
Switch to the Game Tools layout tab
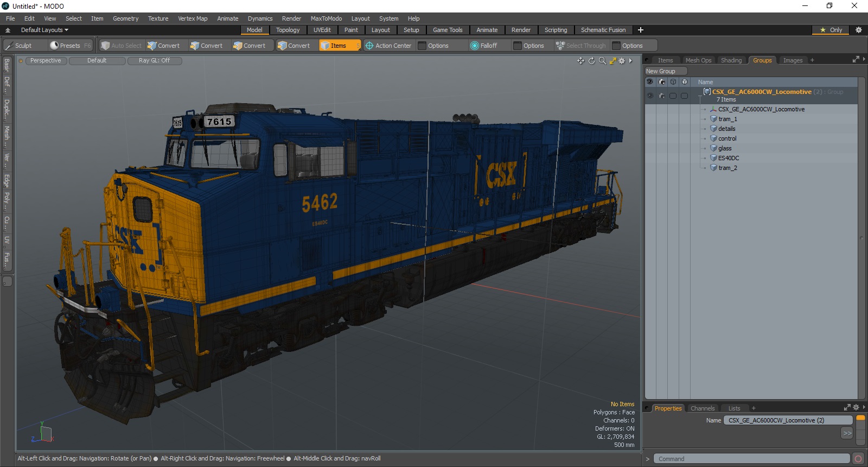tap(448, 30)
